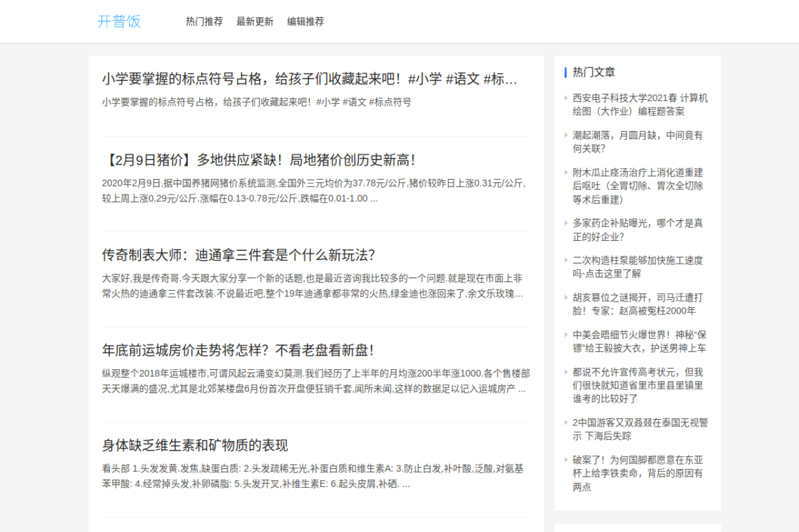This screenshot has width=799, height=532.
Task: Open 年底前运城房价走势 article title
Action: (x=238, y=351)
